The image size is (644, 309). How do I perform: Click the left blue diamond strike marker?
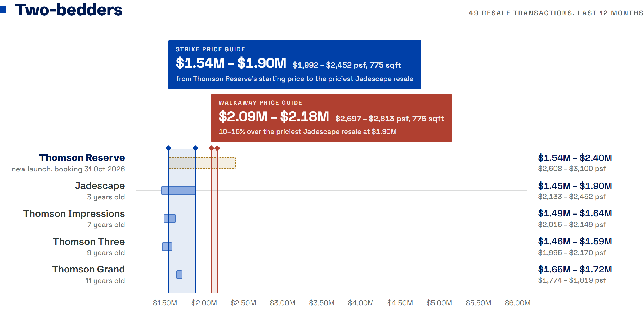coord(168,148)
